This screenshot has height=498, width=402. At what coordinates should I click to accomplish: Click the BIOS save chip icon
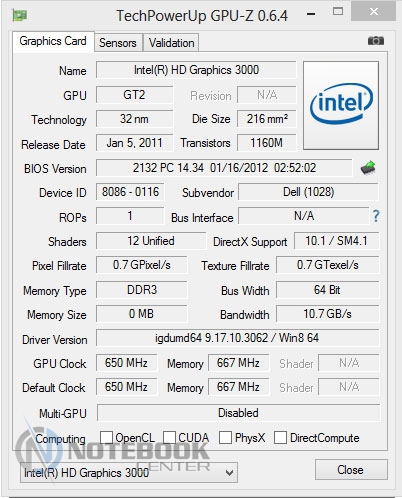[368, 167]
